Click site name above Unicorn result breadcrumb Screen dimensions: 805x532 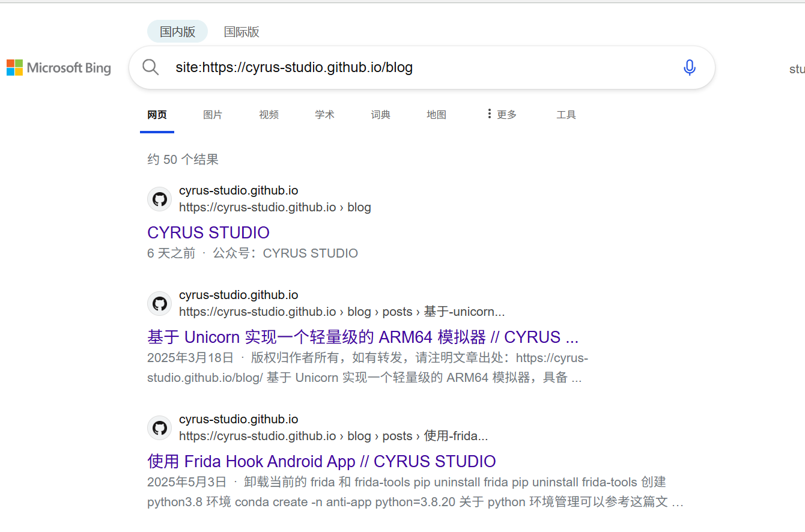point(238,295)
